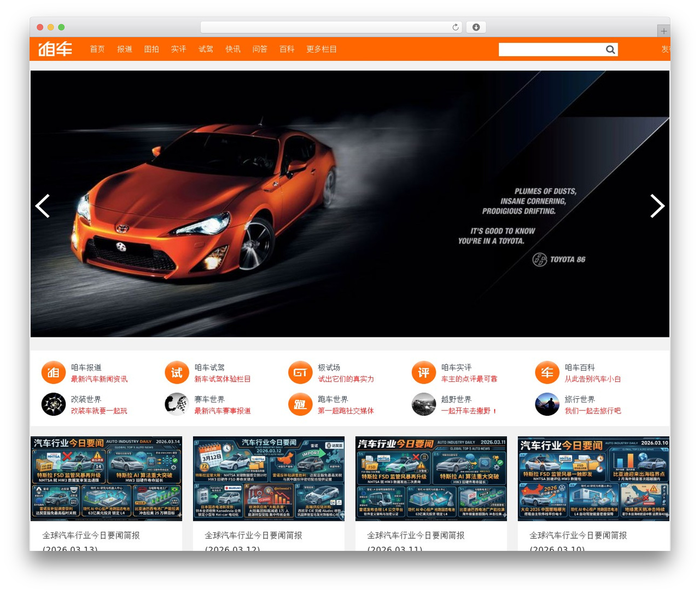Click the 赛车世界 checkered flag icon
The height and width of the screenshot is (593, 700).
tap(177, 405)
